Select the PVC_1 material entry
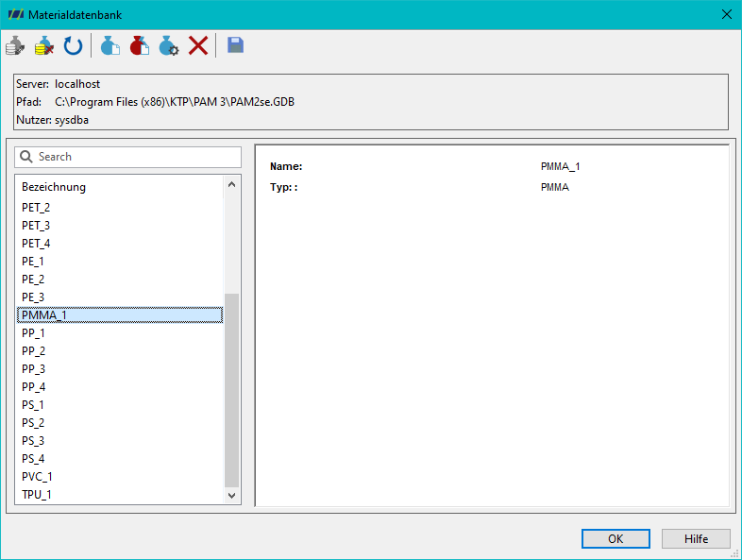 click(120, 476)
